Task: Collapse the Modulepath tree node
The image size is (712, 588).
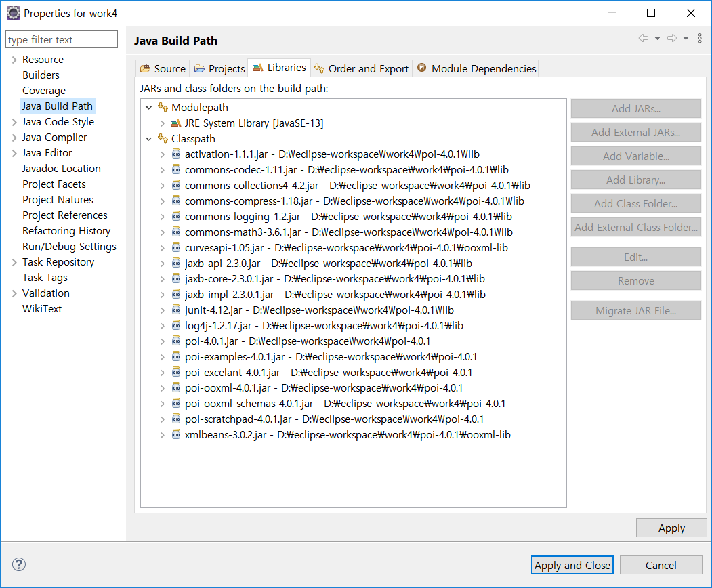Action: pos(148,108)
